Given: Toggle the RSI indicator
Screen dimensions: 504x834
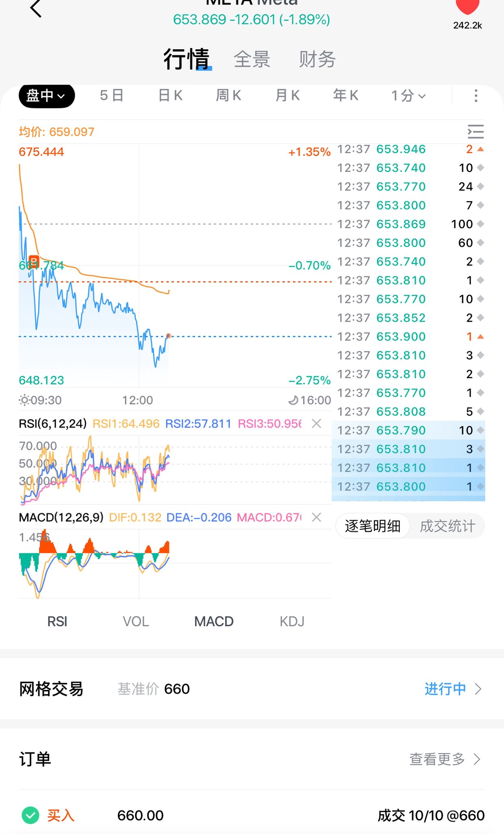Looking at the screenshot, I should tap(57, 621).
